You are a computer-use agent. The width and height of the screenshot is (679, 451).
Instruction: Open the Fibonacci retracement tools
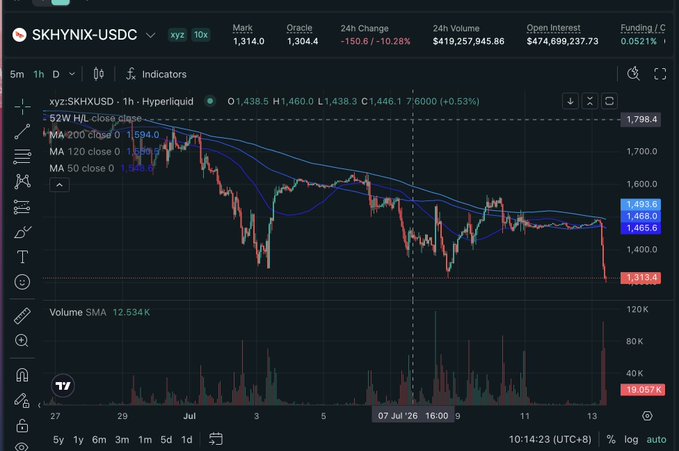(x=22, y=156)
